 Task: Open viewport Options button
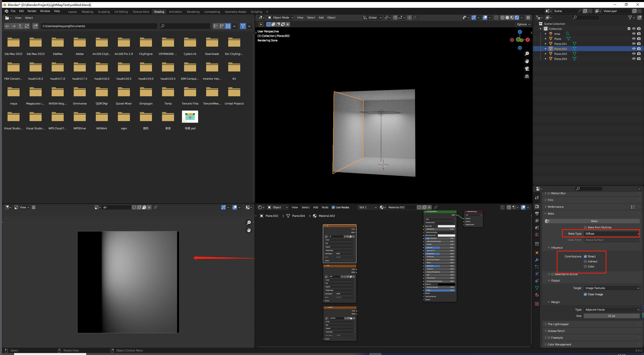point(523,24)
